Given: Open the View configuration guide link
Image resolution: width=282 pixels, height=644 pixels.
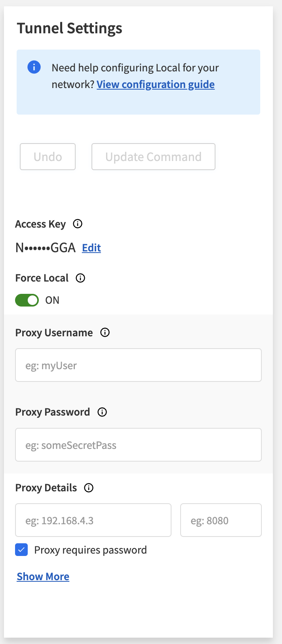Looking at the screenshot, I should (155, 84).
